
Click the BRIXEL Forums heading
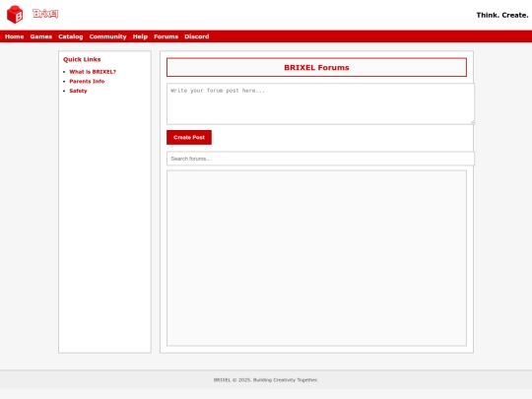(316, 68)
